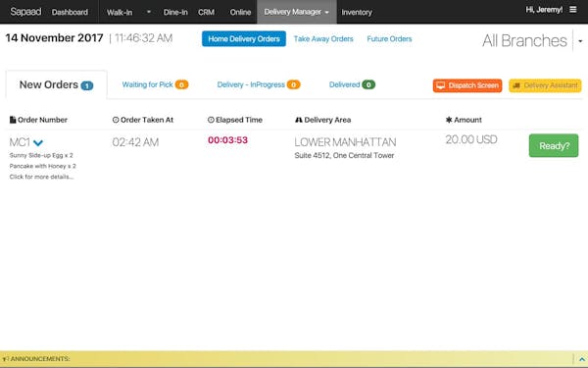
Task: View the Delivered orders tab
Action: coord(352,84)
